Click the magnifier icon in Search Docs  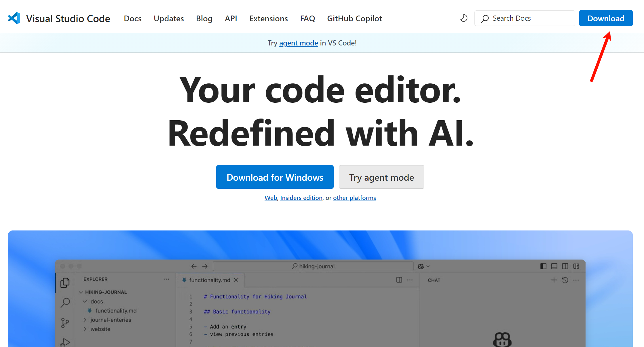tap(485, 18)
